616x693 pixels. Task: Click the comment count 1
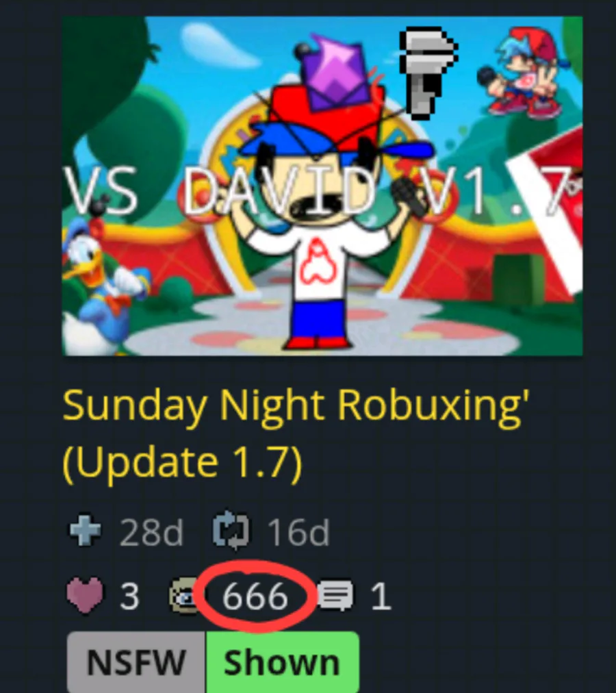pos(381,596)
